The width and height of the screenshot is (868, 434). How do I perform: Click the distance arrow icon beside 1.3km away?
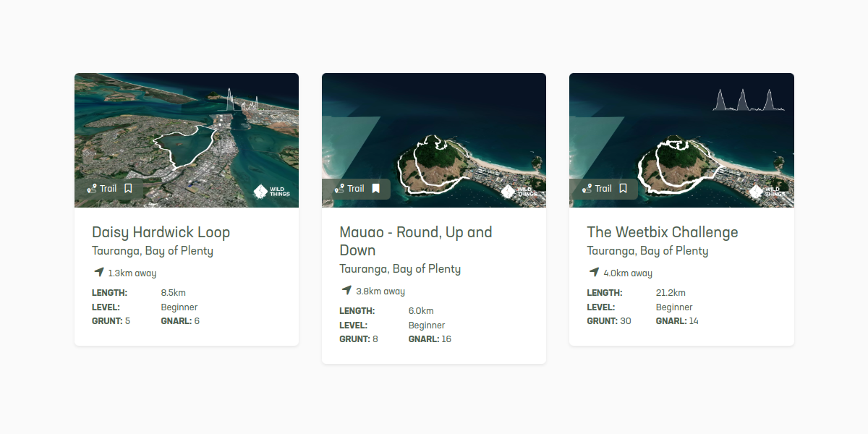tap(99, 273)
